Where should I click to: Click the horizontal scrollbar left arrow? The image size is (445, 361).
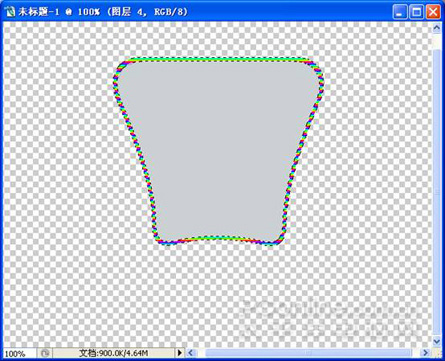tap(190, 353)
